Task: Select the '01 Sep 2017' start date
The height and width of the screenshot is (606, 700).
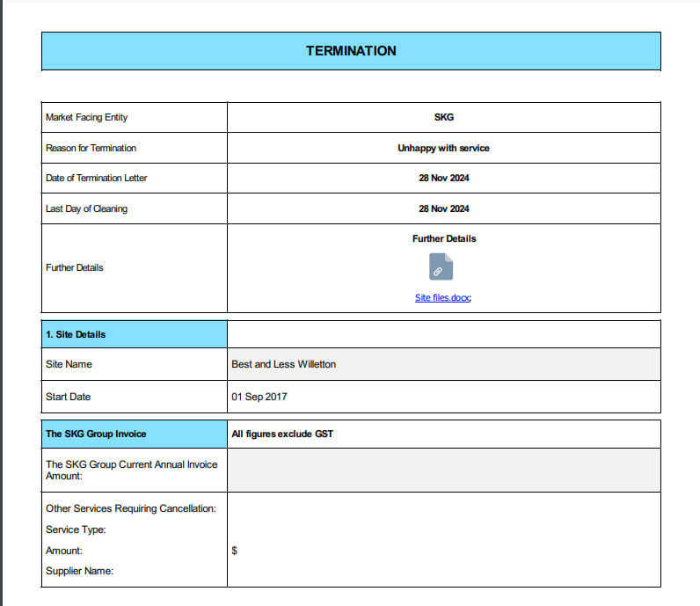Action: (x=259, y=397)
